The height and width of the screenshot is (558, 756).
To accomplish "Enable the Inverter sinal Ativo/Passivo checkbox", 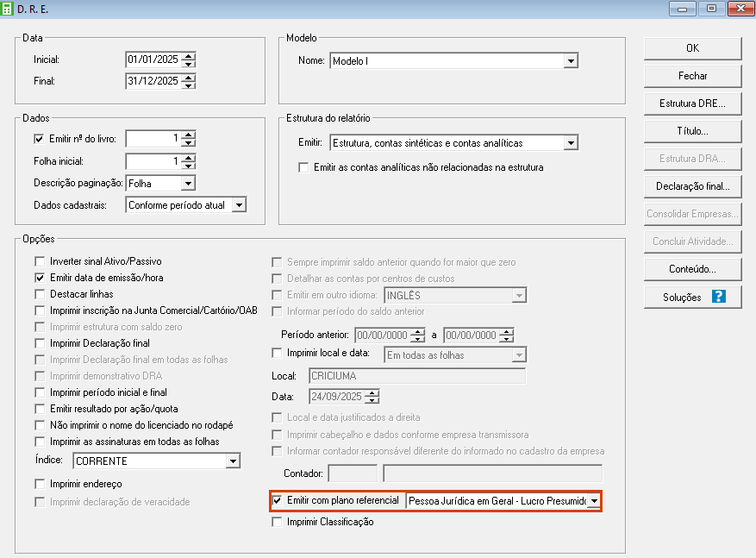I will [x=39, y=261].
